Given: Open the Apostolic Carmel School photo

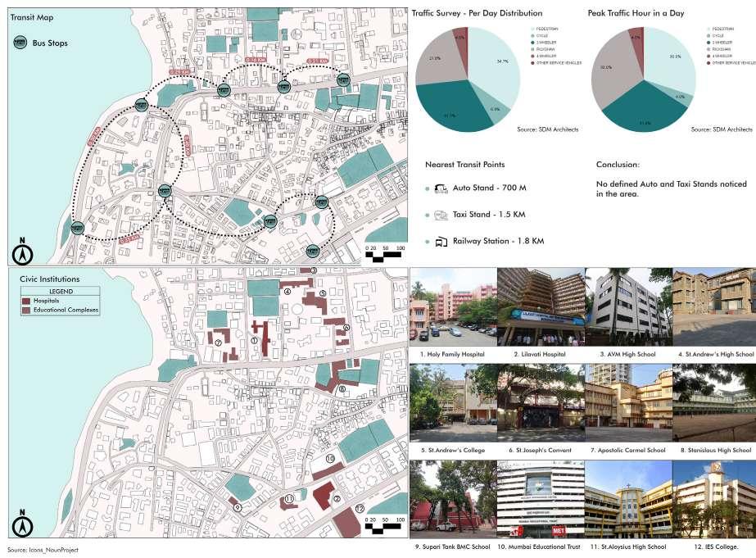Looking at the screenshot, I should 628,403.
